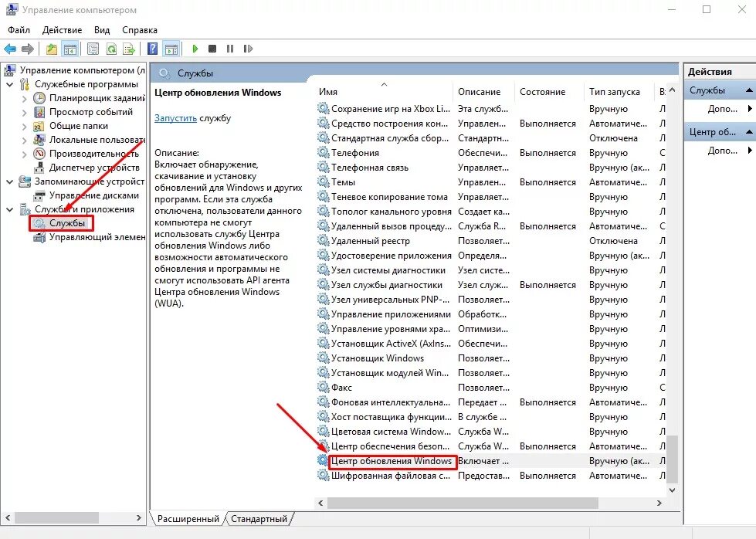This screenshot has height=539, width=756.
Task: Open the Help question mark icon
Action: click(x=152, y=49)
